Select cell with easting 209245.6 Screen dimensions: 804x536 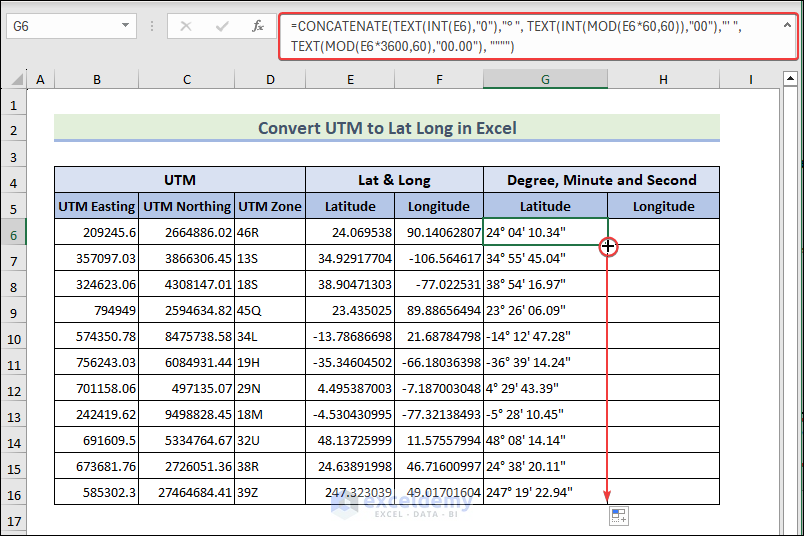[x=96, y=232]
